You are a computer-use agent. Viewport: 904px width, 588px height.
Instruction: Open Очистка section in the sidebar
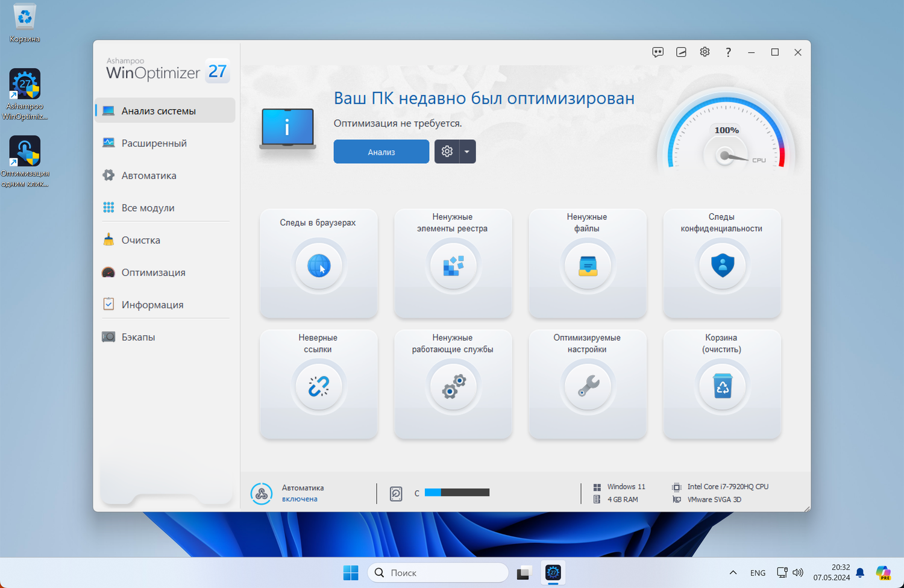tap(165, 240)
